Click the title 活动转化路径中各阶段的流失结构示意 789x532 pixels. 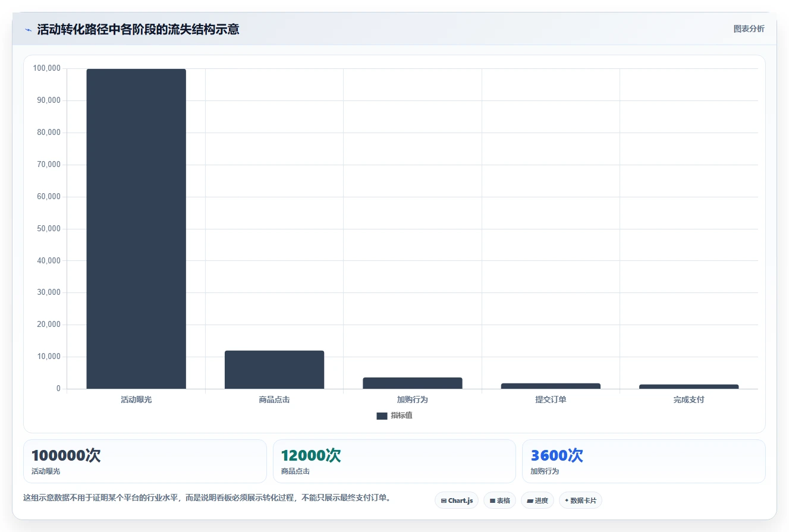point(138,29)
